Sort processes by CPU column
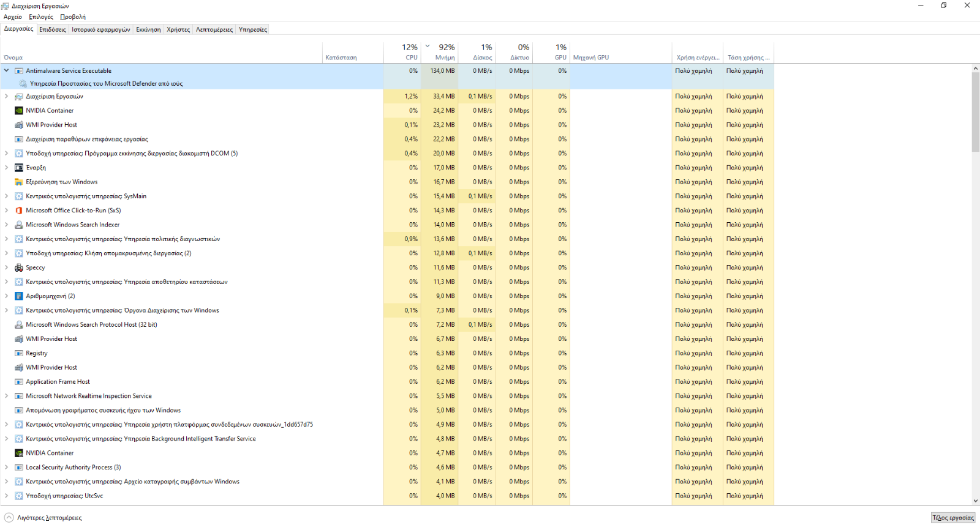 (x=402, y=53)
